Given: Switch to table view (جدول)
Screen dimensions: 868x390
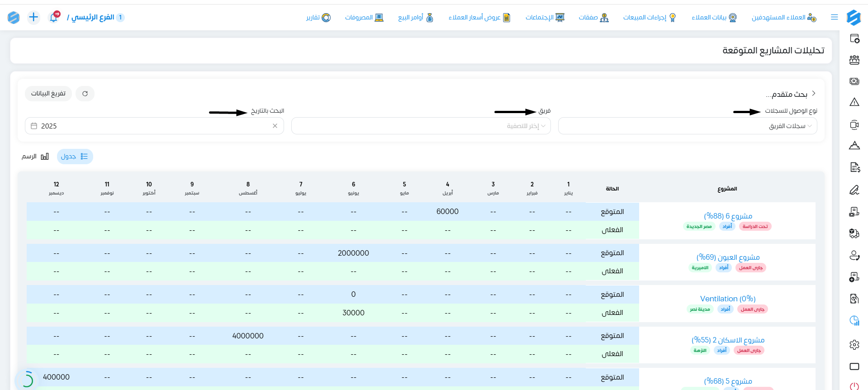Looking at the screenshot, I should pyautogui.click(x=75, y=157).
